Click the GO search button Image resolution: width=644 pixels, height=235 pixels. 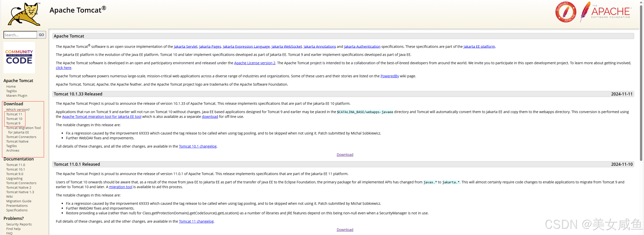pyautogui.click(x=42, y=35)
